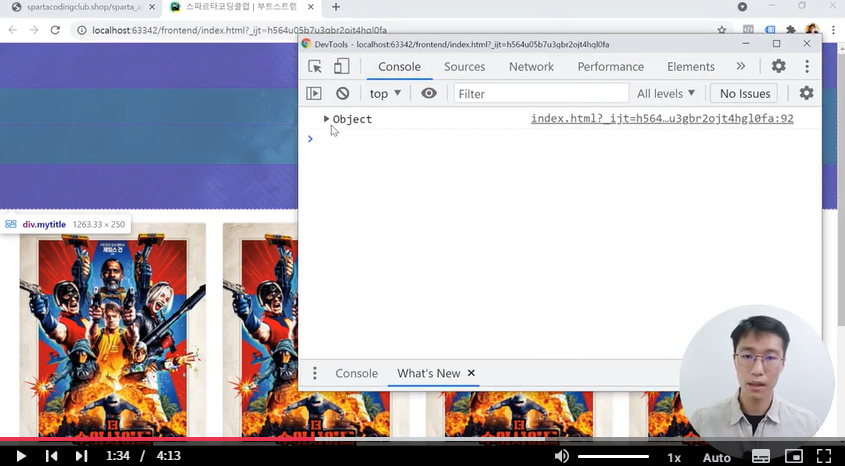Mute the video with the speaker icon
The height and width of the screenshot is (466, 845).
coord(562,456)
